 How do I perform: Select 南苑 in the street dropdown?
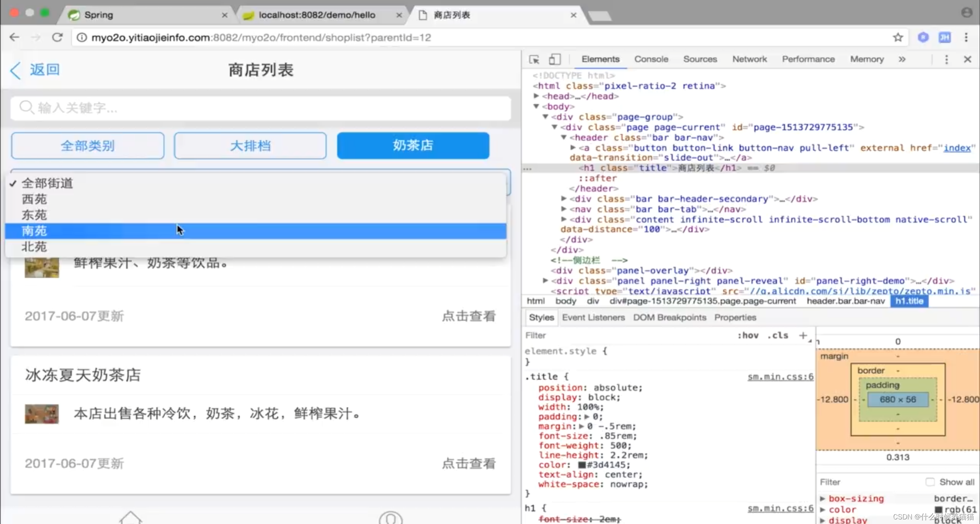click(x=34, y=231)
